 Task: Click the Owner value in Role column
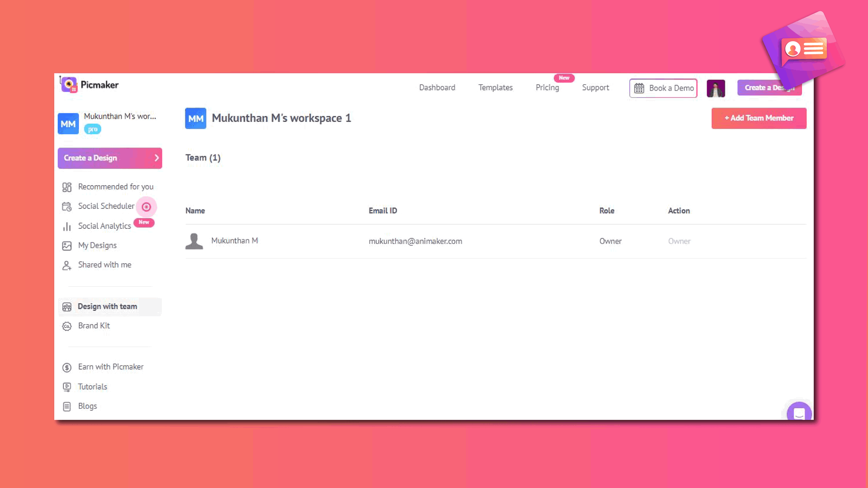pos(610,241)
